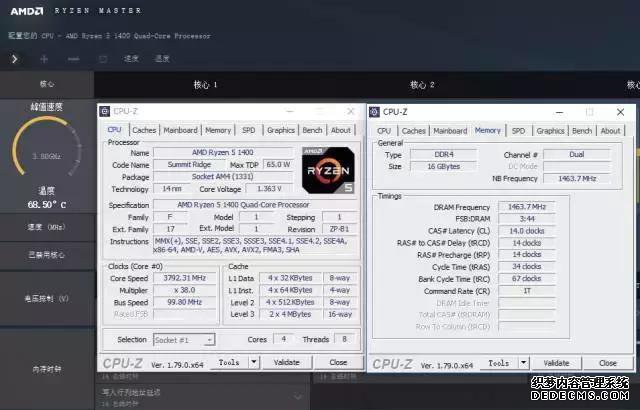Screen dimensions: 640x410
Task: Expand Ryzen Master side panel chevron arrow
Action: pos(15,59)
